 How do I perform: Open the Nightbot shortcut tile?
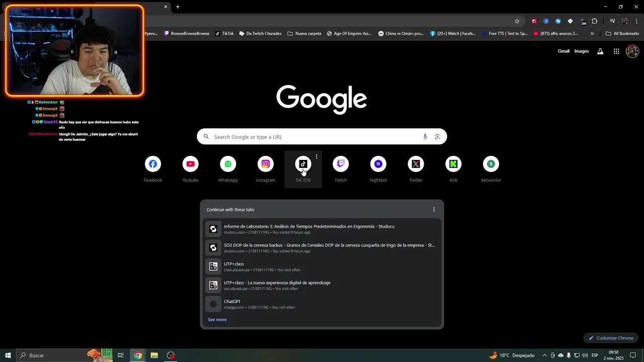(x=378, y=169)
